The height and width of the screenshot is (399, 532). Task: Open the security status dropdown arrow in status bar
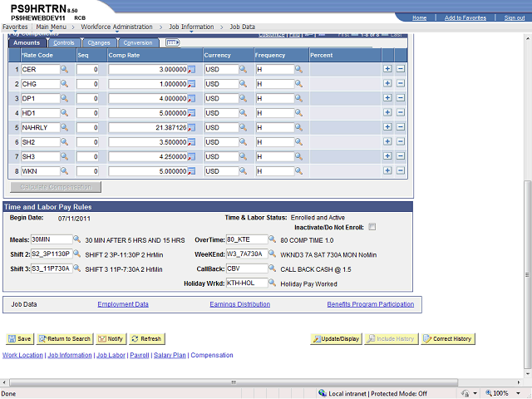pos(475,393)
